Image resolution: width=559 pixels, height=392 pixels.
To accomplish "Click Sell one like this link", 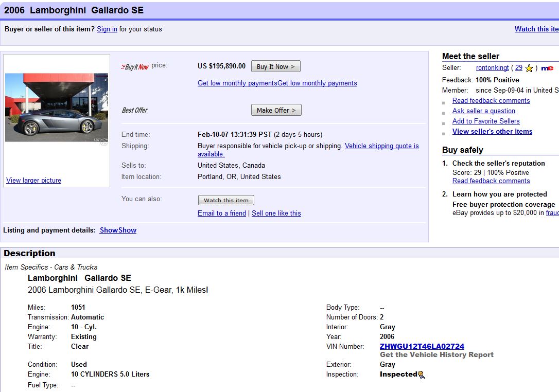I will pyautogui.click(x=276, y=213).
